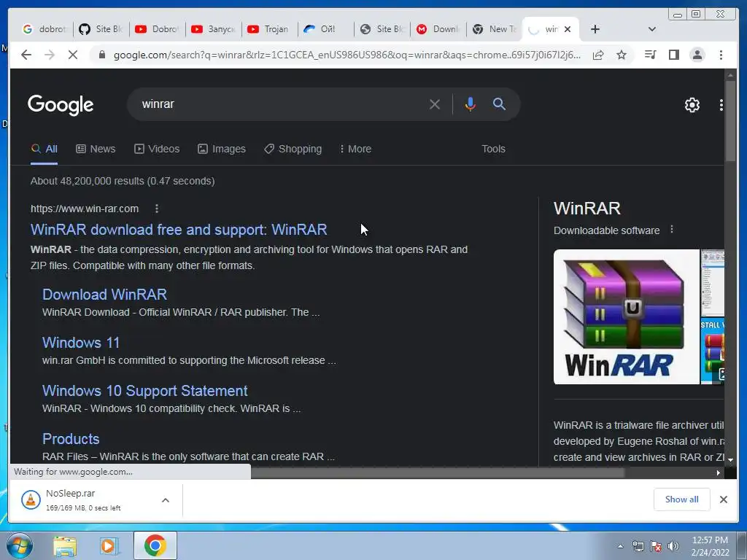Open Google apps dots menu
This screenshot has width=747, height=560.
[721, 105]
